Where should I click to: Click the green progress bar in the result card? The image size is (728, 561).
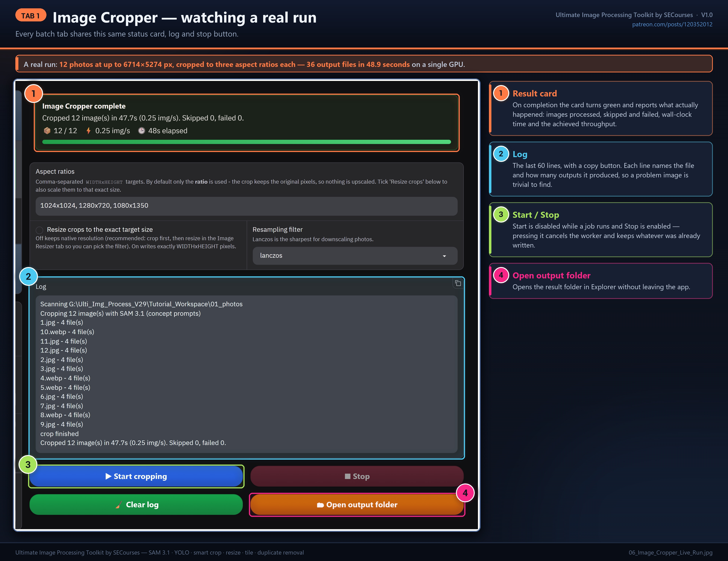[x=246, y=142]
